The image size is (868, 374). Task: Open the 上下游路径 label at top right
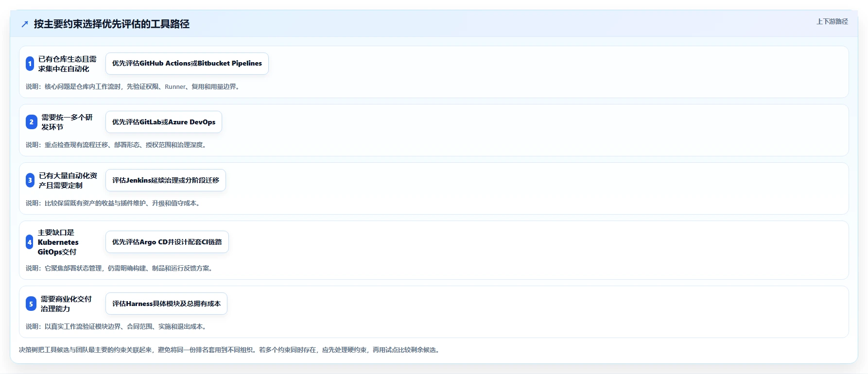[x=832, y=21]
